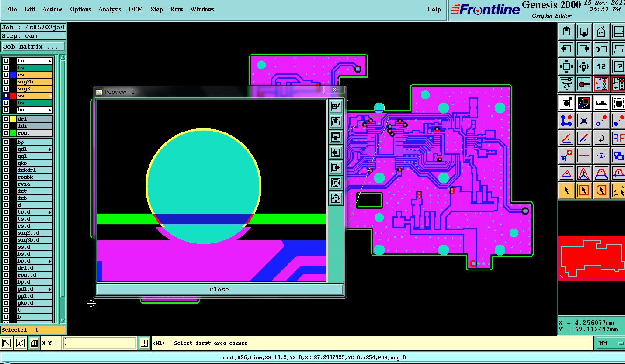625x364 pixels.
Task: Select the rotate arrow tool icon
Action: tap(601, 138)
